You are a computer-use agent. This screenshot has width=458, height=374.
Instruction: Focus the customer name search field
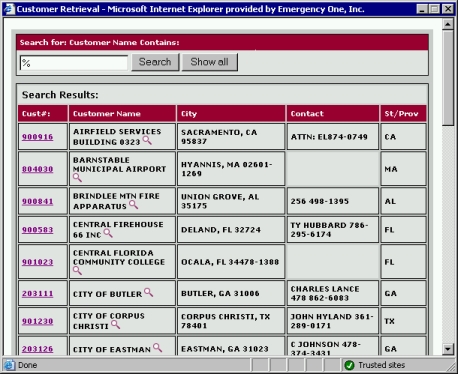74,63
